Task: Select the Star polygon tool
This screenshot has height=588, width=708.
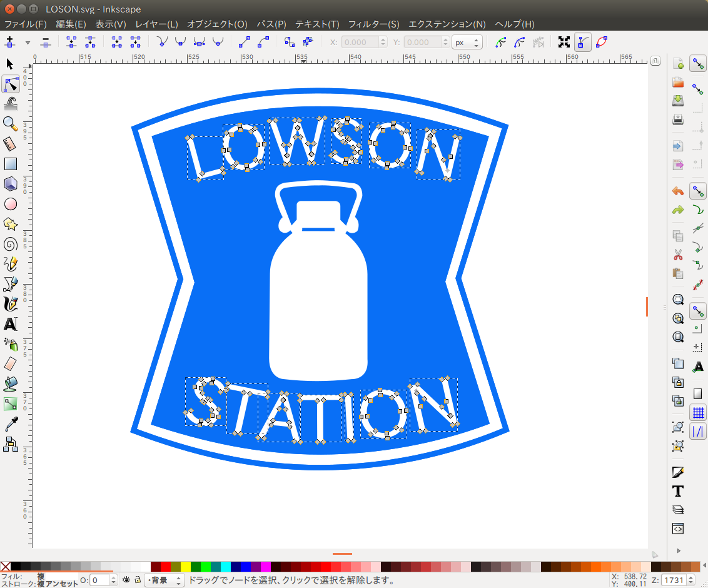Action: point(11,224)
